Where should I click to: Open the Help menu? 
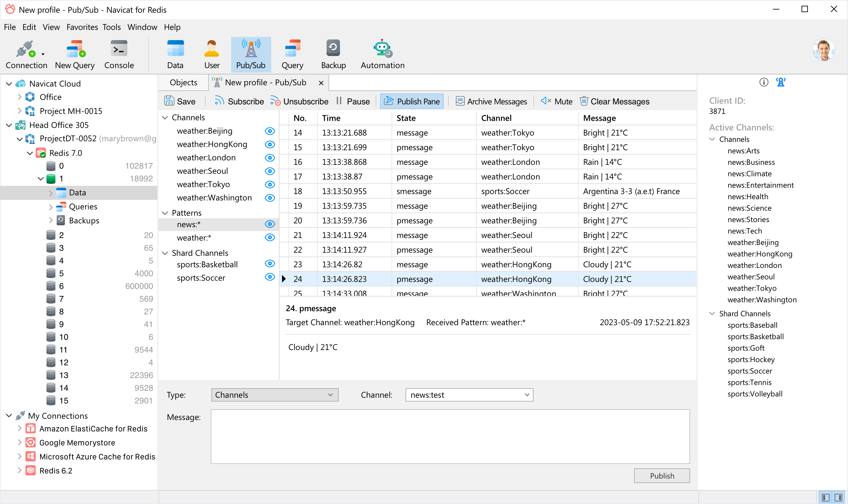pyautogui.click(x=172, y=27)
